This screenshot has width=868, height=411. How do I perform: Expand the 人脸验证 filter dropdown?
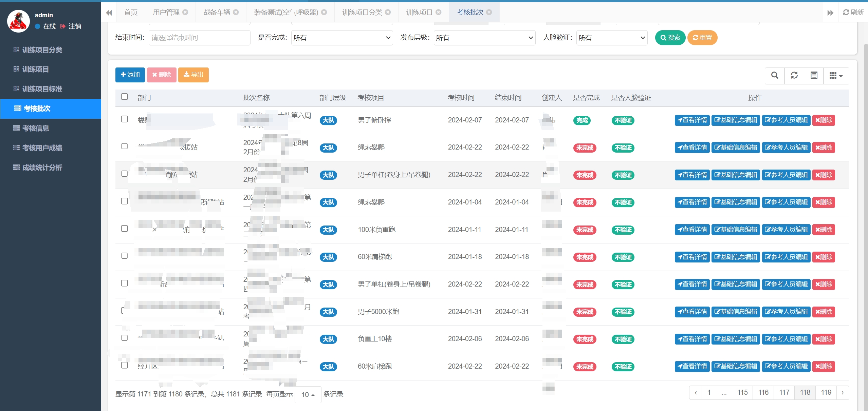pyautogui.click(x=612, y=38)
